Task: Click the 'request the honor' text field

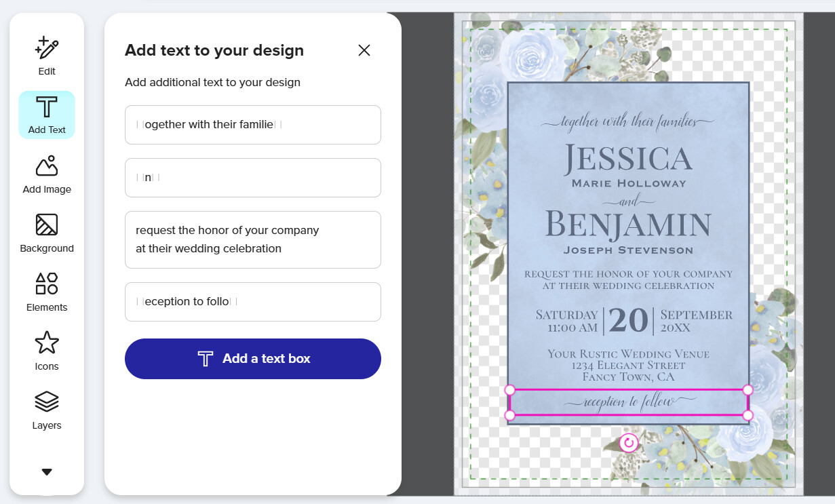Action: coord(253,239)
